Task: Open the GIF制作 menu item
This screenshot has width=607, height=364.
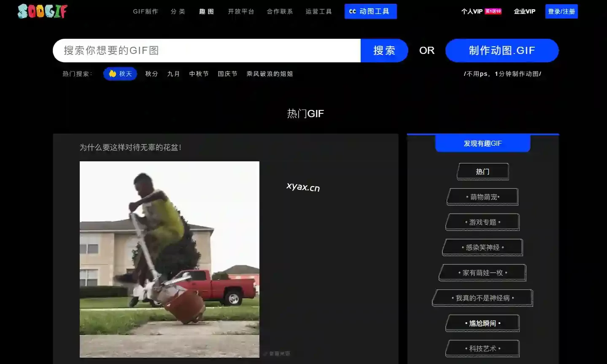Action: click(x=146, y=11)
